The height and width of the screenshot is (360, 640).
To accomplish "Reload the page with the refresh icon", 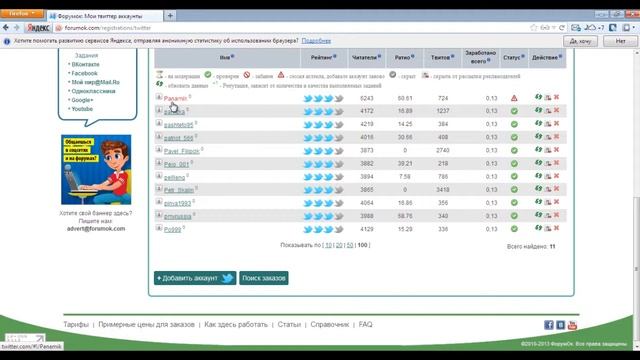I will click(x=562, y=28).
